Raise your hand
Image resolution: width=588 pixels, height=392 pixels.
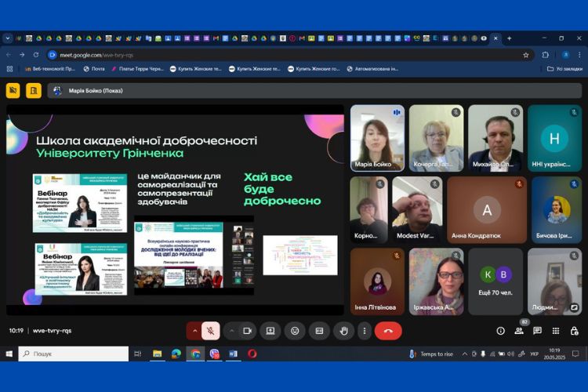(x=343, y=331)
